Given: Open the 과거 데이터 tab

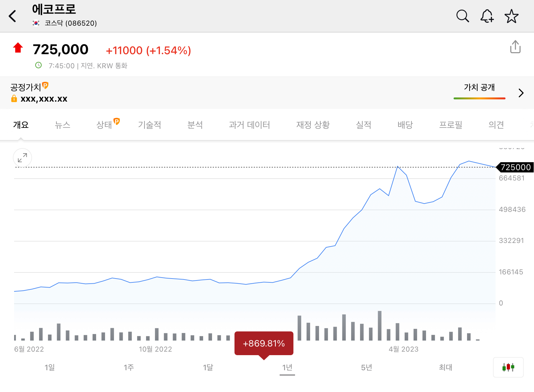Looking at the screenshot, I should pos(249,125).
